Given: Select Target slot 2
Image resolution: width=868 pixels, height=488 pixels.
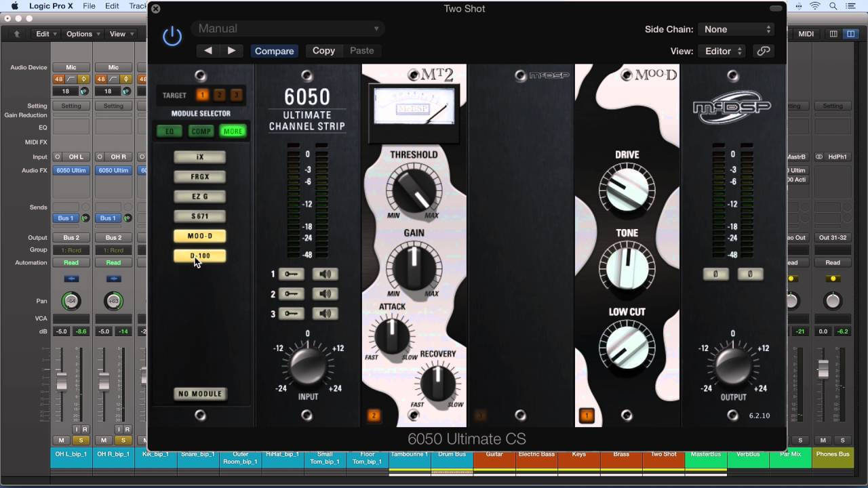Looking at the screenshot, I should (x=219, y=95).
